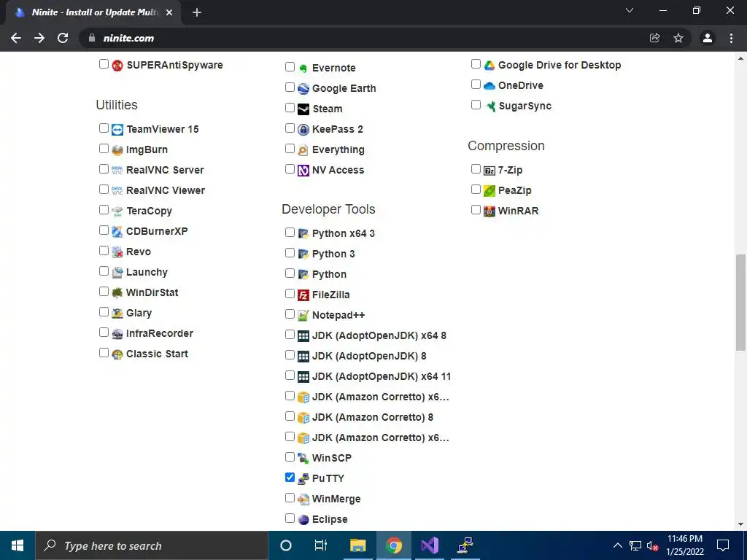Screen dimensions: 747x560
Task: Click the Evernote elephant icon
Action: coord(303,68)
